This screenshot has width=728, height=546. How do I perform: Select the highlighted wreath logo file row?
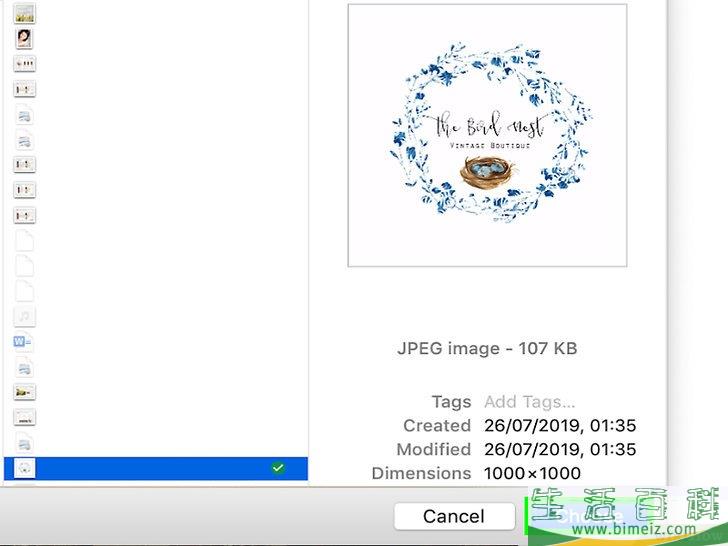tap(156, 468)
